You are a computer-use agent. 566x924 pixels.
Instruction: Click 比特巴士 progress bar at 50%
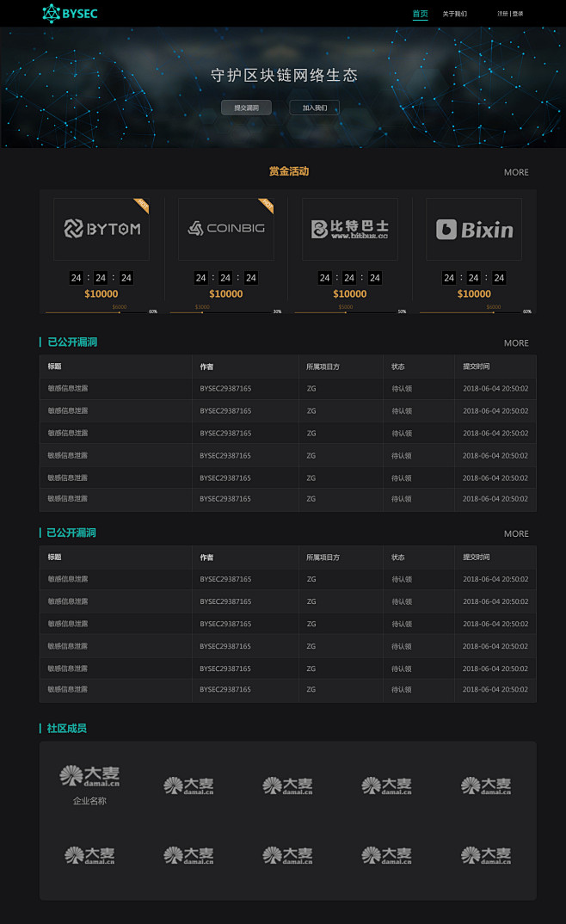click(347, 312)
